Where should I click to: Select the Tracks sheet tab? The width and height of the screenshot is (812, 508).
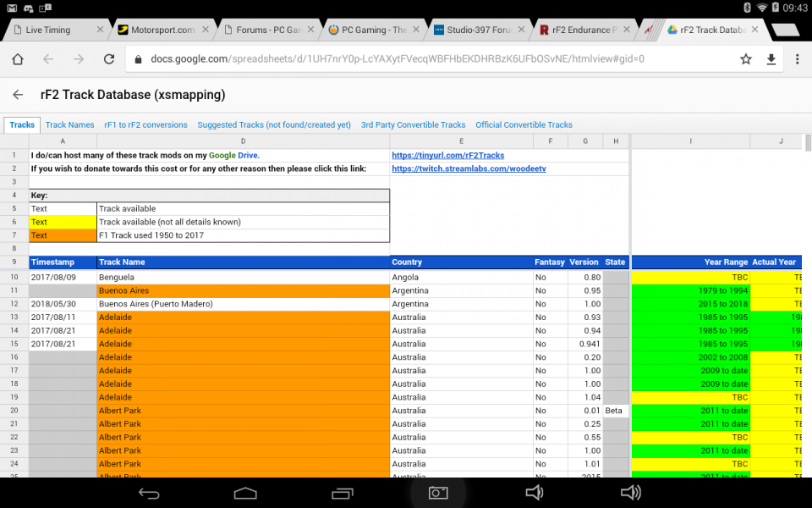pos(22,125)
